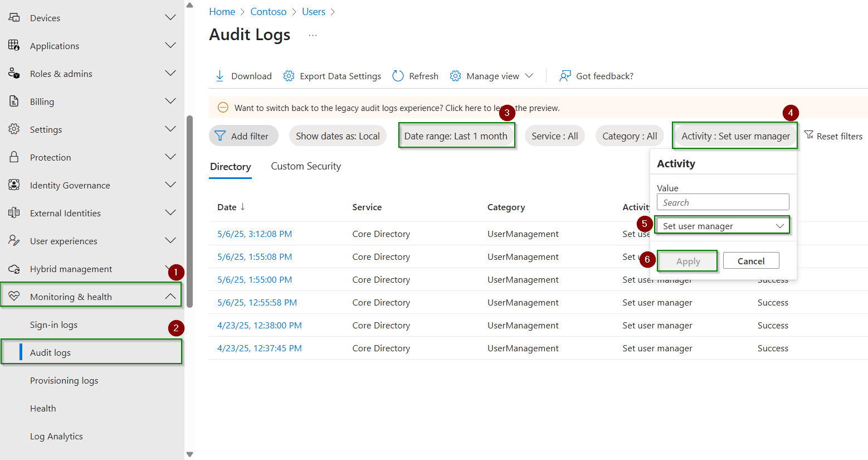
Task: Click the Monitoring & health heart icon
Action: (14, 296)
